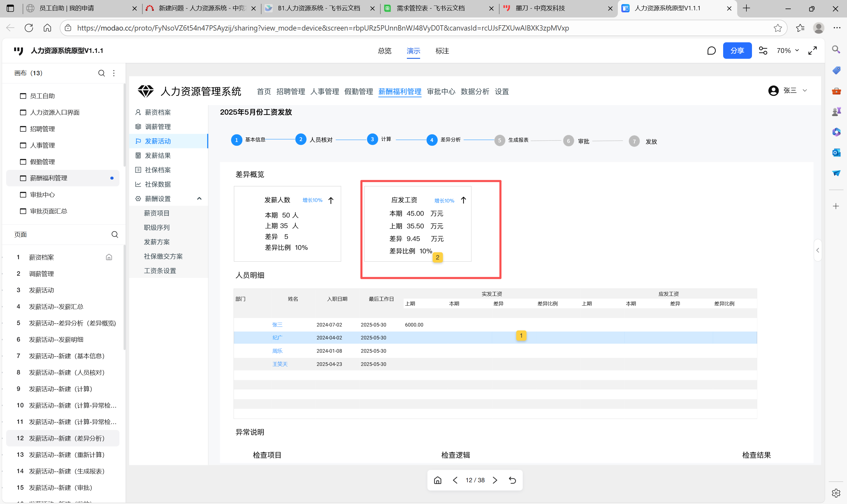Go to the next prototype page arrow
This screenshot has width=847, height=504.
point(495,480)
